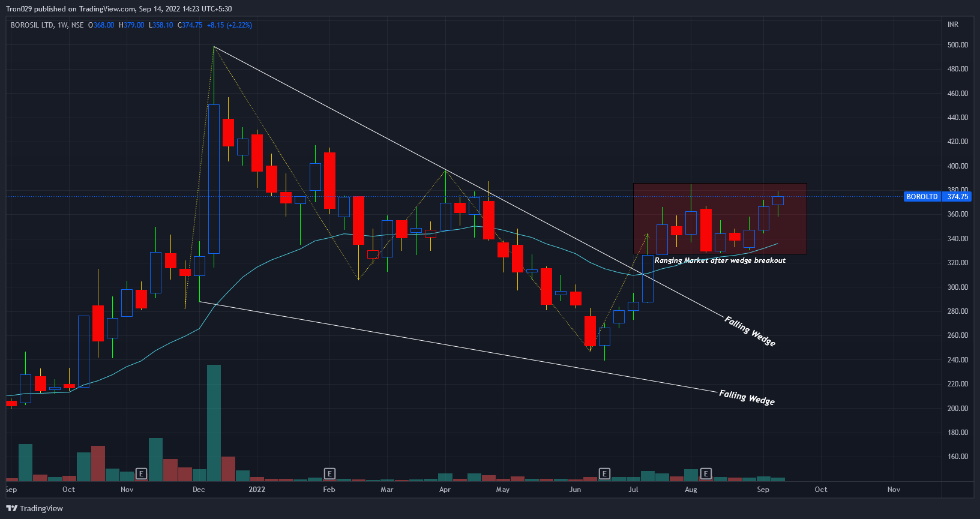Click the close value C374.75
This screenshot has height=519, width=980.
point(190,25)
